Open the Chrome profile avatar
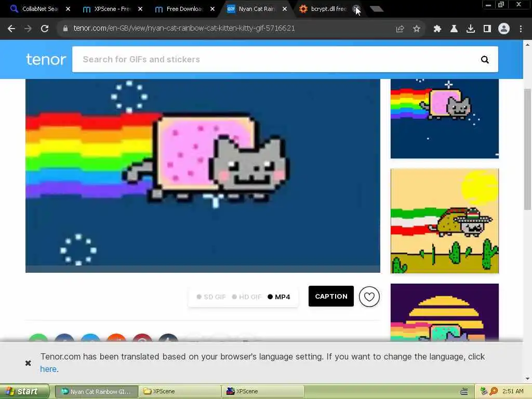The width and height of the screenshot is (532, 399). [504, 29]
